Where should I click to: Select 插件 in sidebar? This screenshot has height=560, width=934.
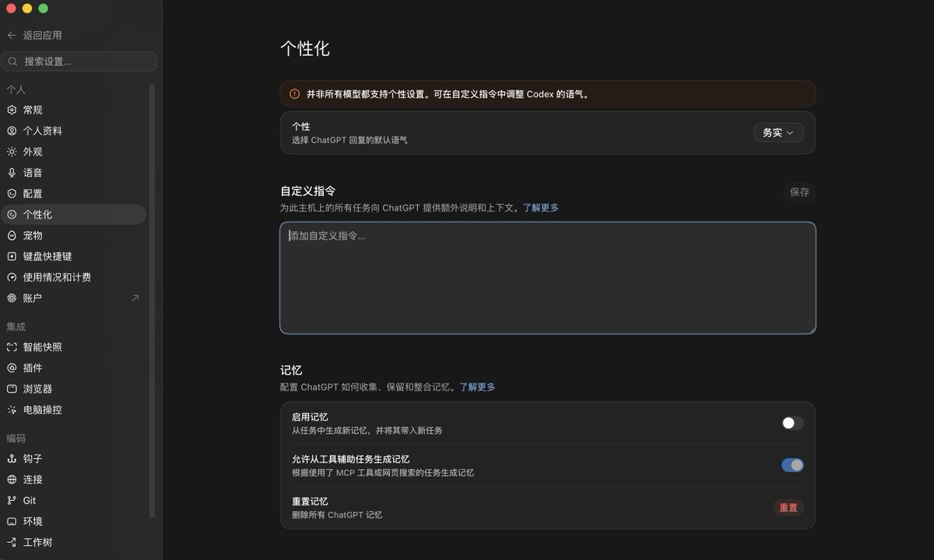click(73, 368)
